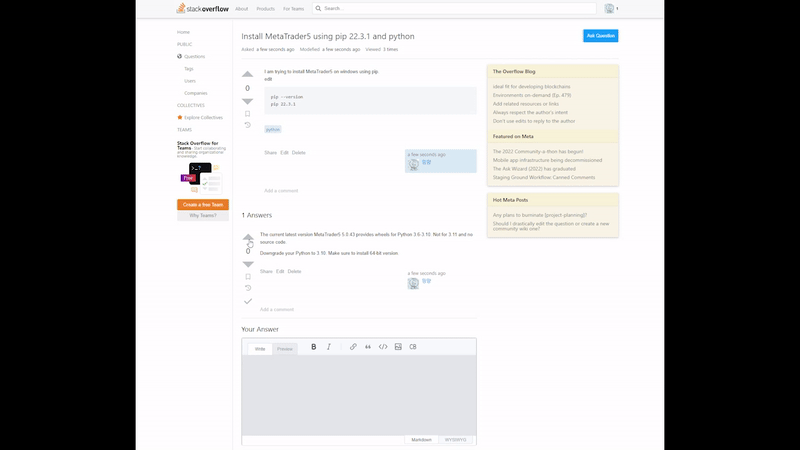Add a comment on the answer
Viewport: 800px width, 450px height.
277,310
